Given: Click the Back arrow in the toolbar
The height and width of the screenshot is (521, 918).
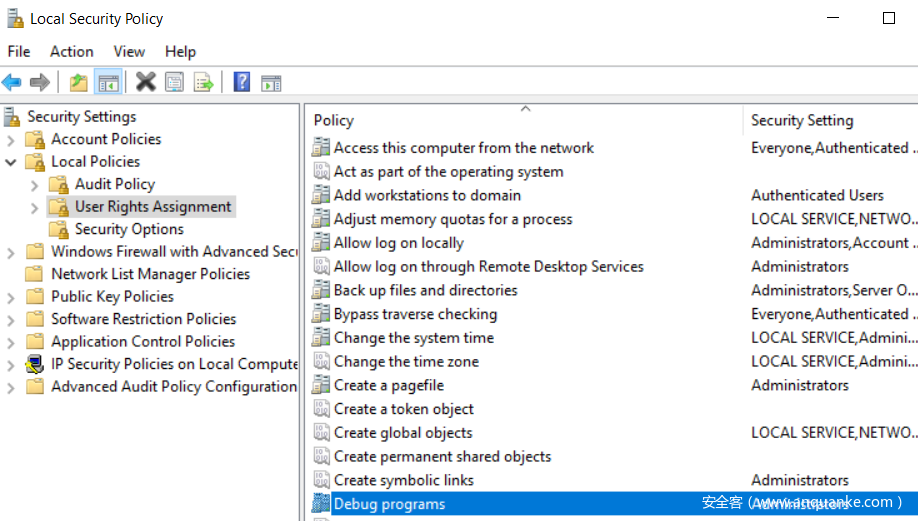Looking at the screenshot, I should click(12, 82).
